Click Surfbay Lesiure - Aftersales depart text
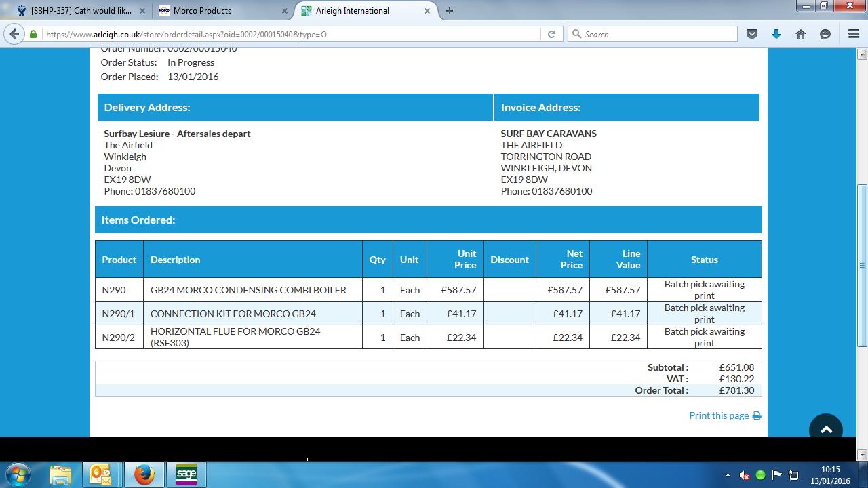This screenshot has height=488, width=868. [178, 134]
